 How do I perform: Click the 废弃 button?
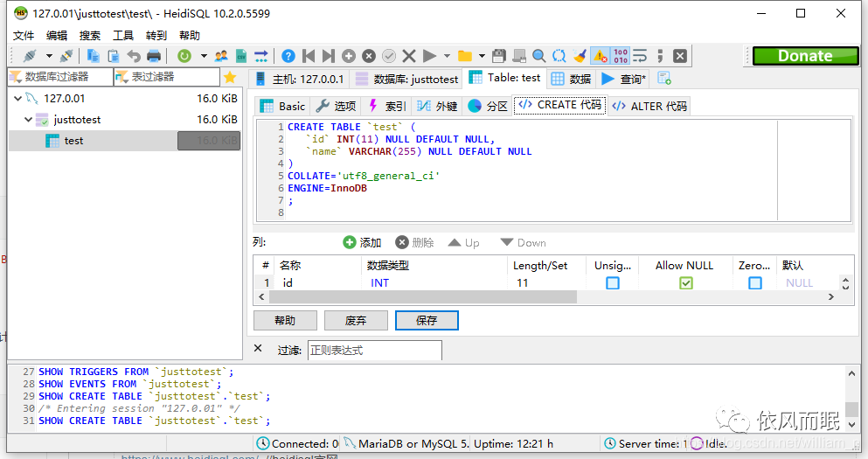click(356, 321)
